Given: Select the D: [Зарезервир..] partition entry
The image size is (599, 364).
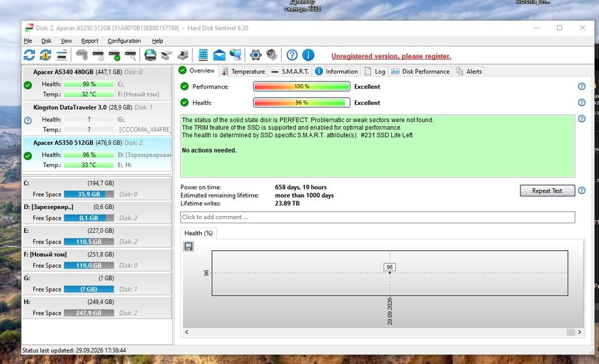Looking at the screenshot, I should click(97, 212).
